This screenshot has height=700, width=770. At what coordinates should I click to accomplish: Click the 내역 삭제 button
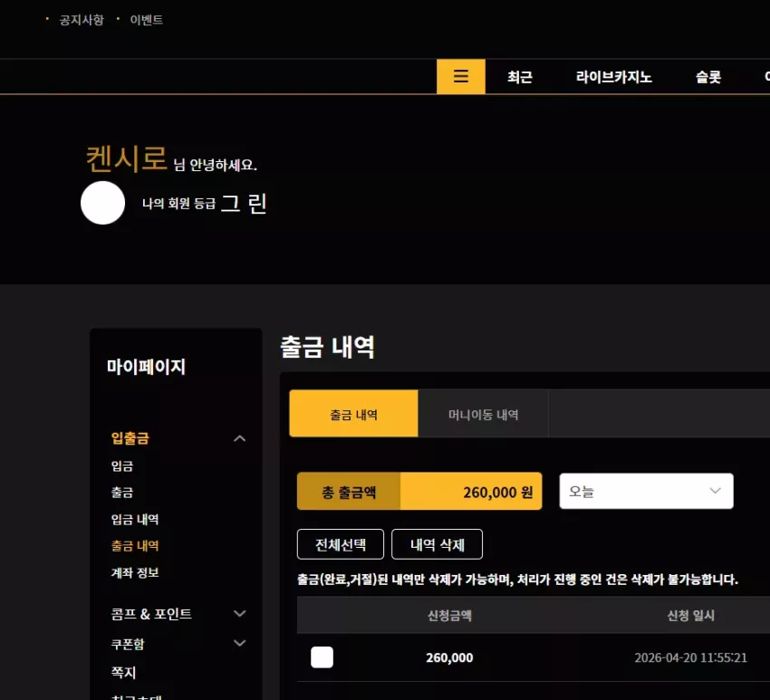(437, 544)
